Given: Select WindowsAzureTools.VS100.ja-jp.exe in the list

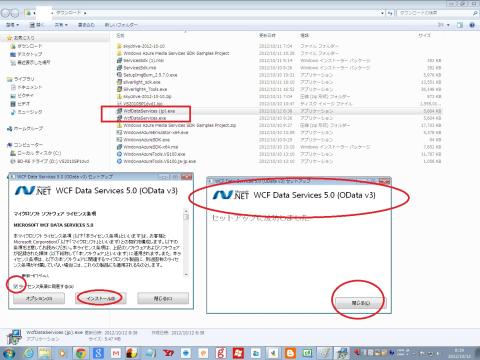Looking at the screenshot, I should (x=159, y=161).
